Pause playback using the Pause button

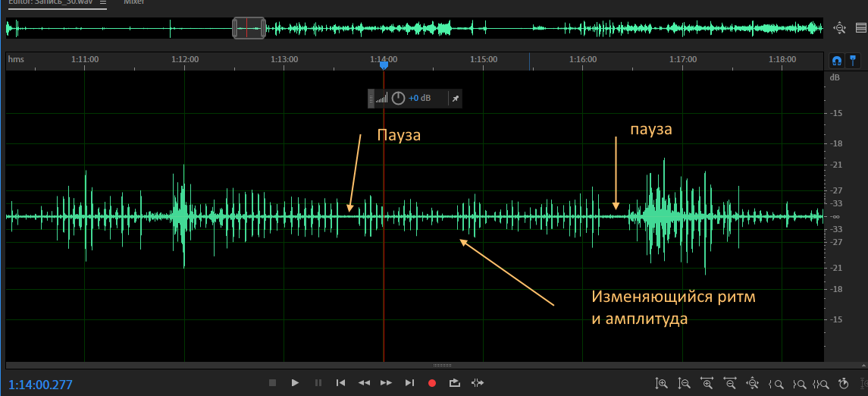318,382
